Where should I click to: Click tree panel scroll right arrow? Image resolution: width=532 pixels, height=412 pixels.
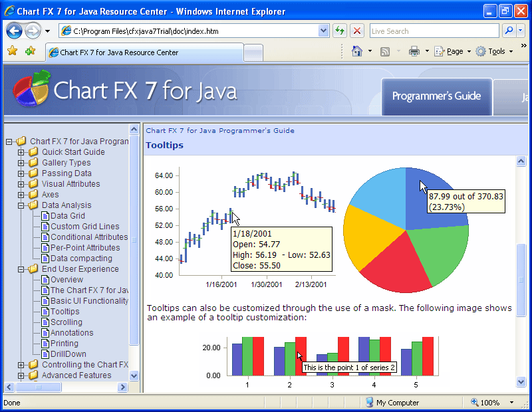coord(122,387)
